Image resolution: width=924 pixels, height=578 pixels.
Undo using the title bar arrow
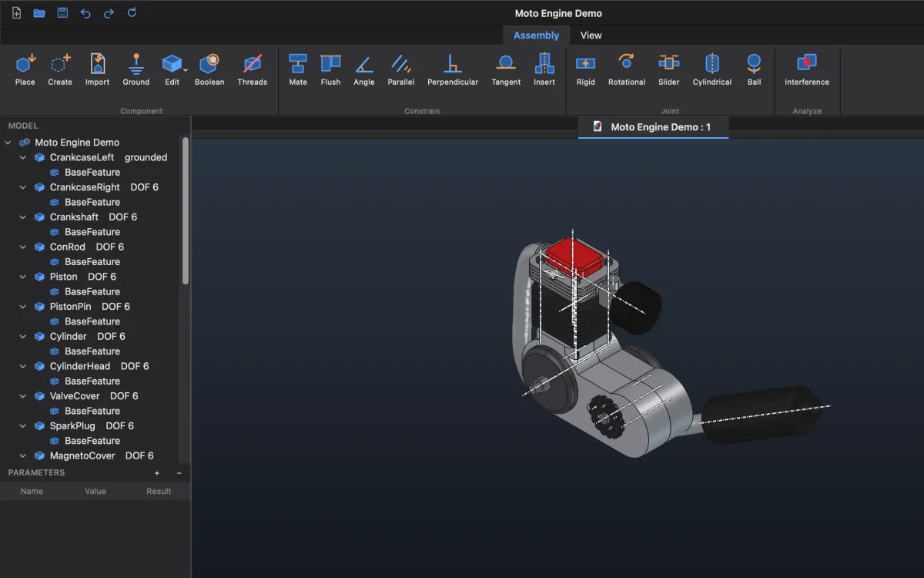[85, 13]
